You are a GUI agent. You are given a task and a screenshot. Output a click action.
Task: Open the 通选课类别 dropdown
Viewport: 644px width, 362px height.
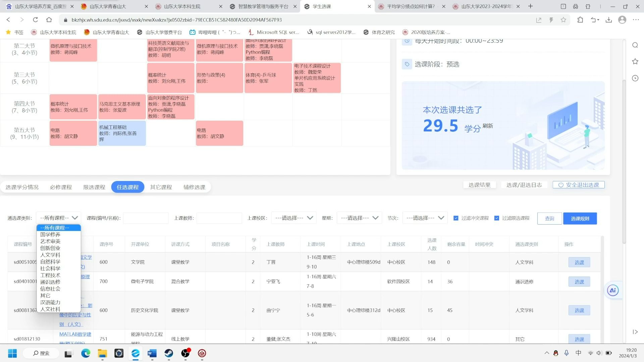(59, 218)
